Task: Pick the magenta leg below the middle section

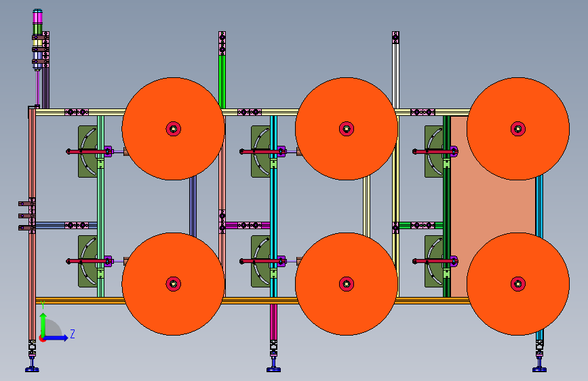Action: coord(273,322)
